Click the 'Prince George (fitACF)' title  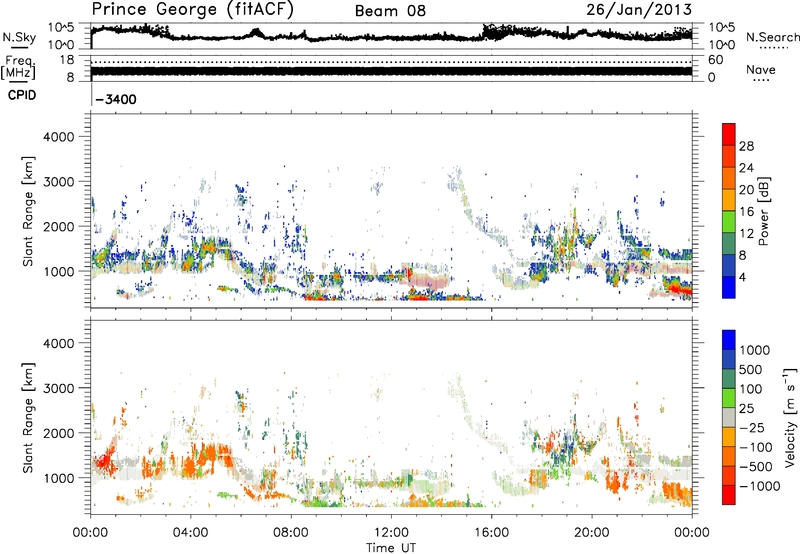pyautogui.click(x=193, y=10)
